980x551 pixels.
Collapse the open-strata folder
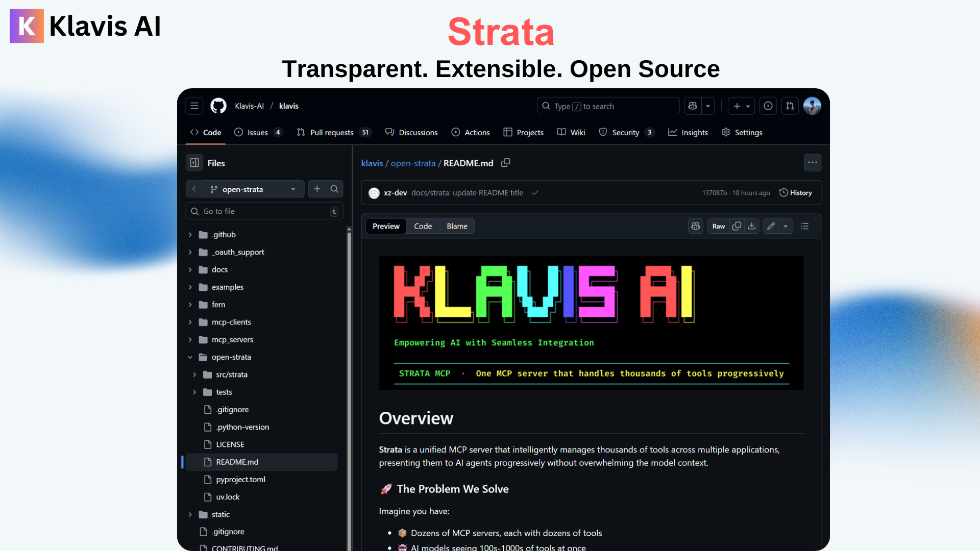190,357
